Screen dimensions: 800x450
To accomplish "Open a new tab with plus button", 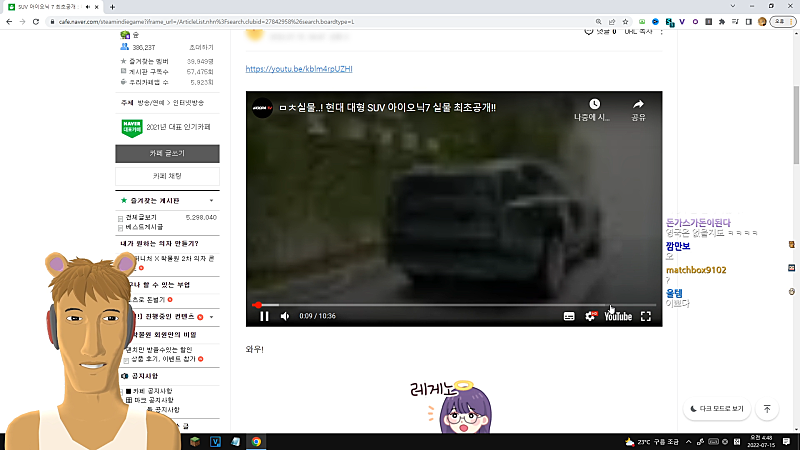I will point(112,7).
